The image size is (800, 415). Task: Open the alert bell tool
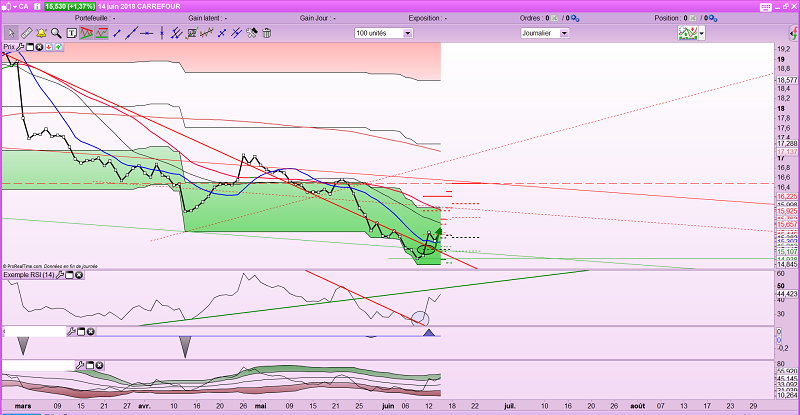tap(41, 33)
